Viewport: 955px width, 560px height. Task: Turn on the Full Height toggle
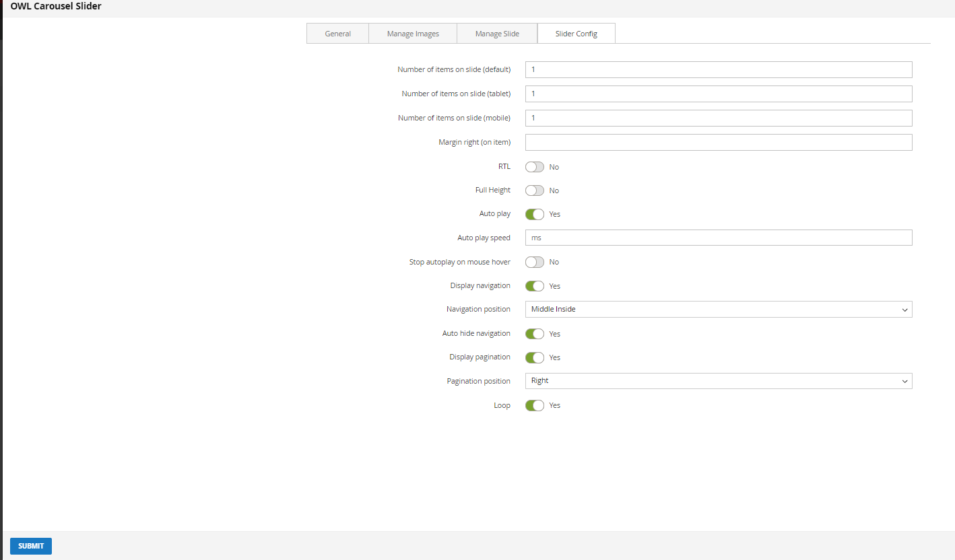coord(535,190)
